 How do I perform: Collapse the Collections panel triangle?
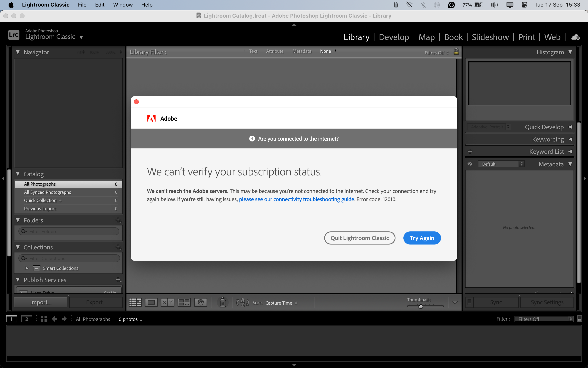(x=18, y=247)
